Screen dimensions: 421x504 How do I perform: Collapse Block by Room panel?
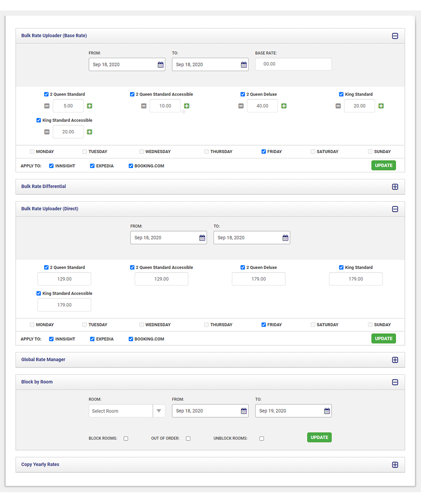click(395, 382)
